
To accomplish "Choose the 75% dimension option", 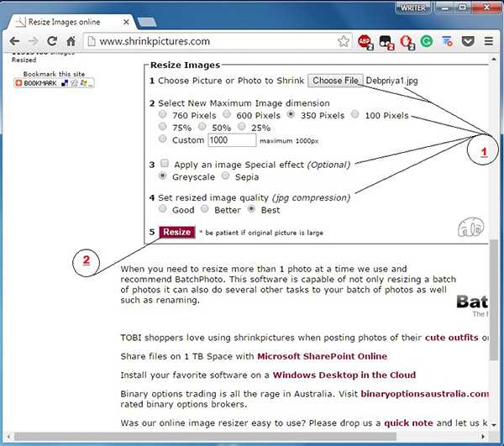I will coord(163,127).
